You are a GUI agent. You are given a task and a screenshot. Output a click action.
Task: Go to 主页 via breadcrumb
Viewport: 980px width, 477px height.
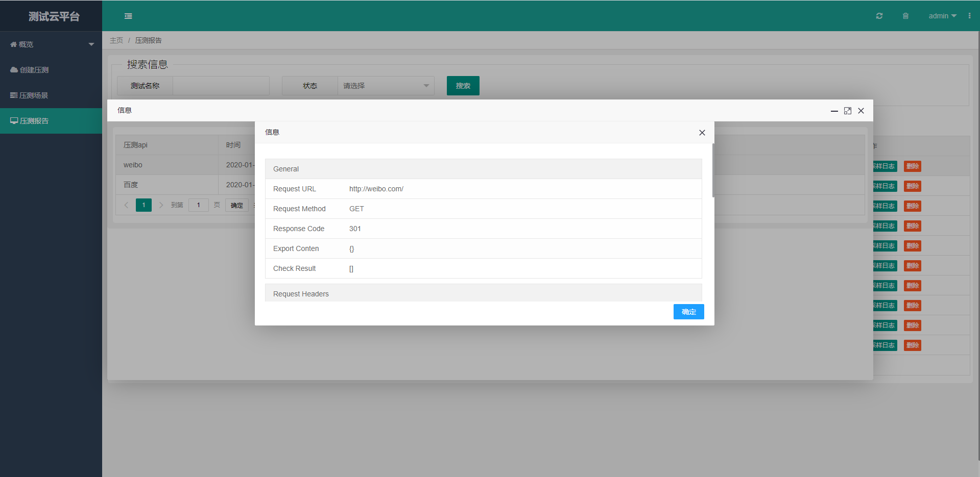click(116, 40)
